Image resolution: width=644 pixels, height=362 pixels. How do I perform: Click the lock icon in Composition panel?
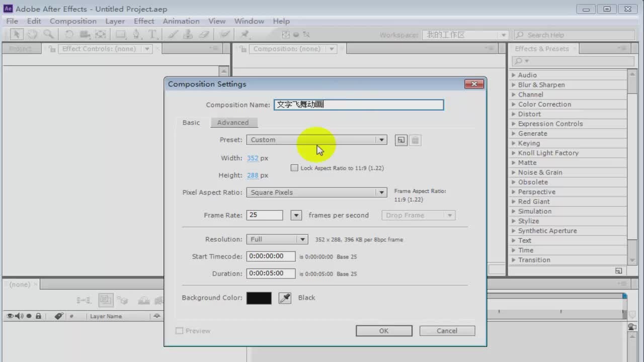point(244,49)
